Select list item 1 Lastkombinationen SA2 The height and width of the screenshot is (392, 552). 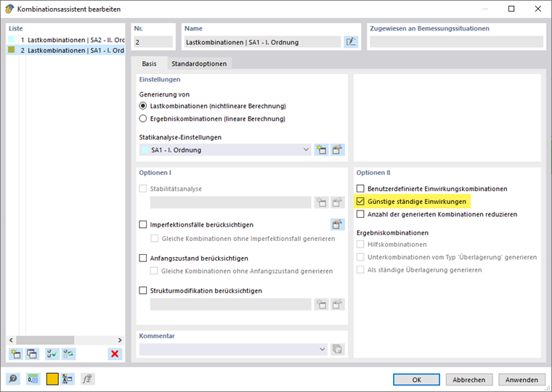[x=66, y=40]
